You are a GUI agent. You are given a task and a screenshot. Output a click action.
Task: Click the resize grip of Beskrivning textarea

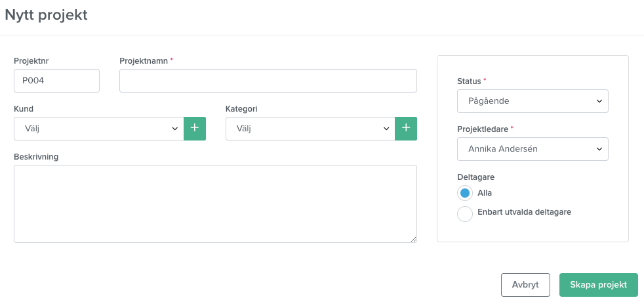(x=413, y=239)
